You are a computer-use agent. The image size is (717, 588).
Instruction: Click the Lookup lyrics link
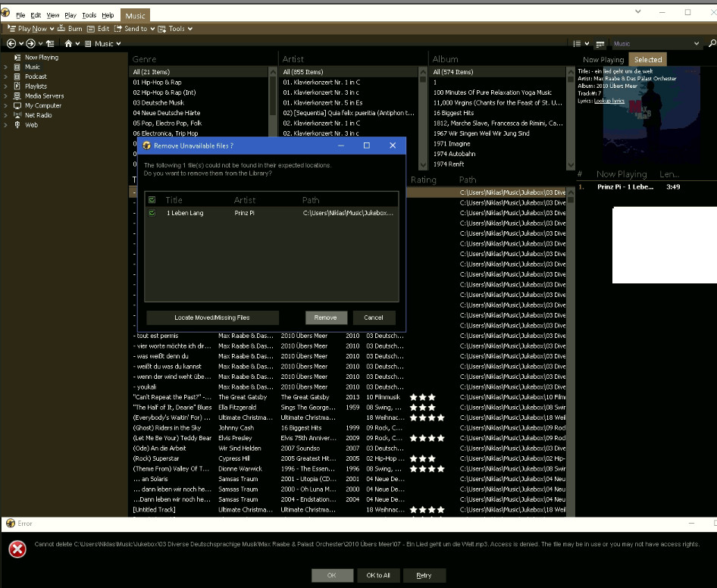(609, 101)
